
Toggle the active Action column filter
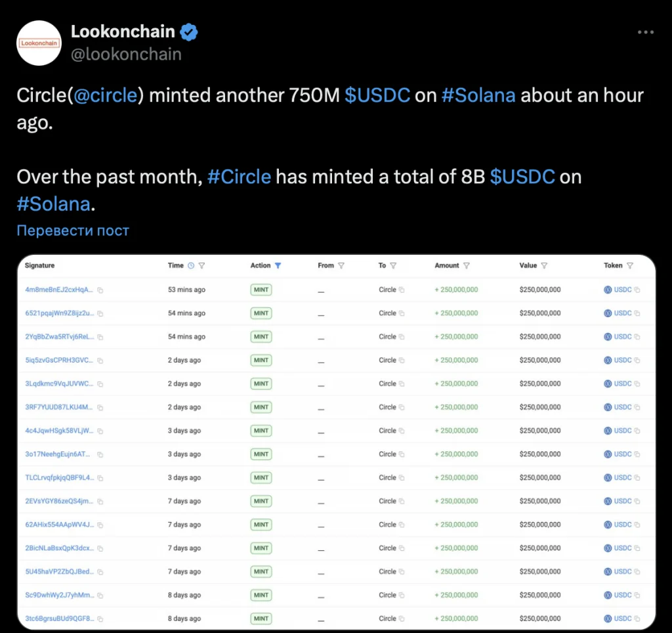click(x=278, y=265)
